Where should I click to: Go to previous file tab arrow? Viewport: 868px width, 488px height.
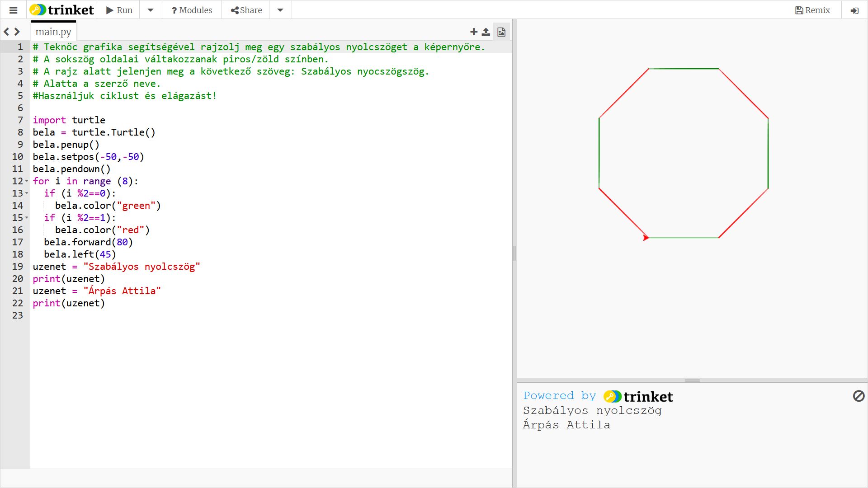pos(6,32)
